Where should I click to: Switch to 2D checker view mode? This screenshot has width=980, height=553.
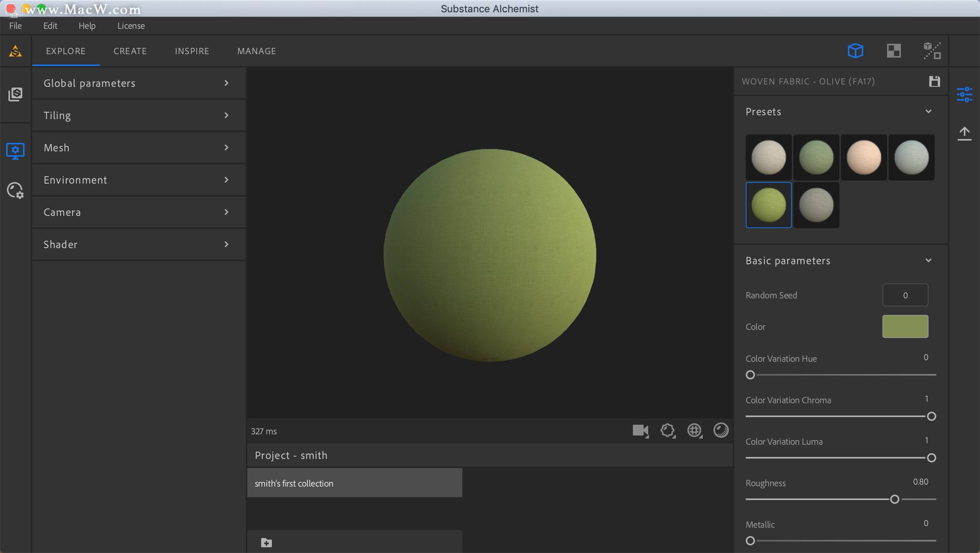(x=894, y=51)
